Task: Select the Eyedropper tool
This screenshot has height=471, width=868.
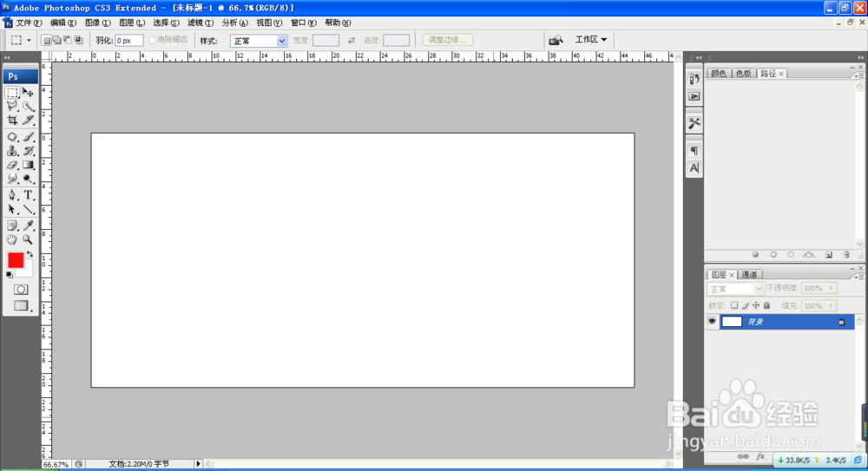Action: (x=29, y=226)
